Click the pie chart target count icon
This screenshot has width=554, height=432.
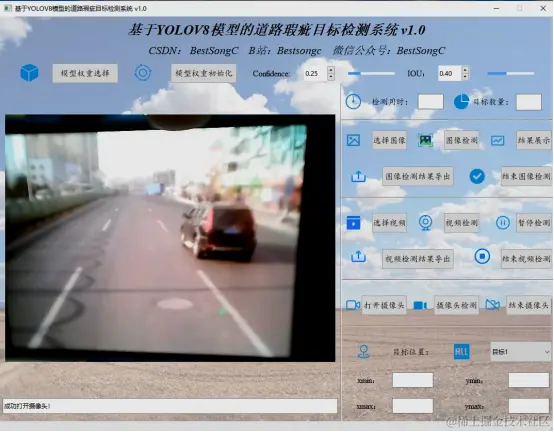coord(461,102)
